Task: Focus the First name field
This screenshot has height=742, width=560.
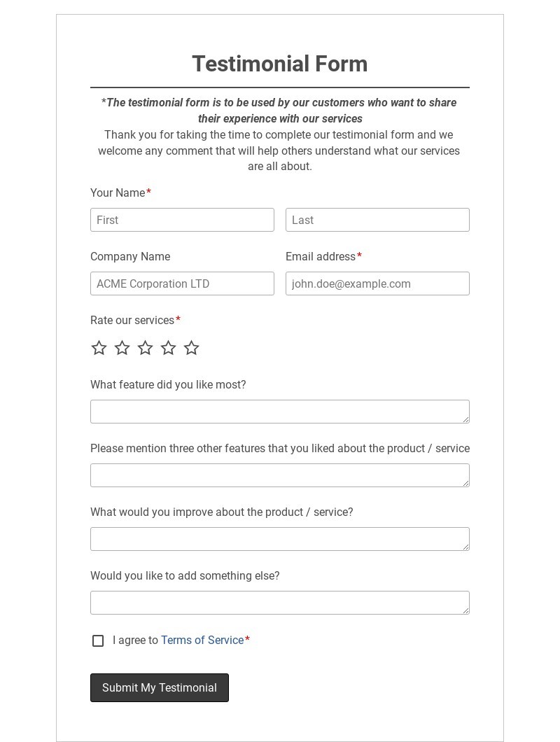Action: click(x=182, y=220)
